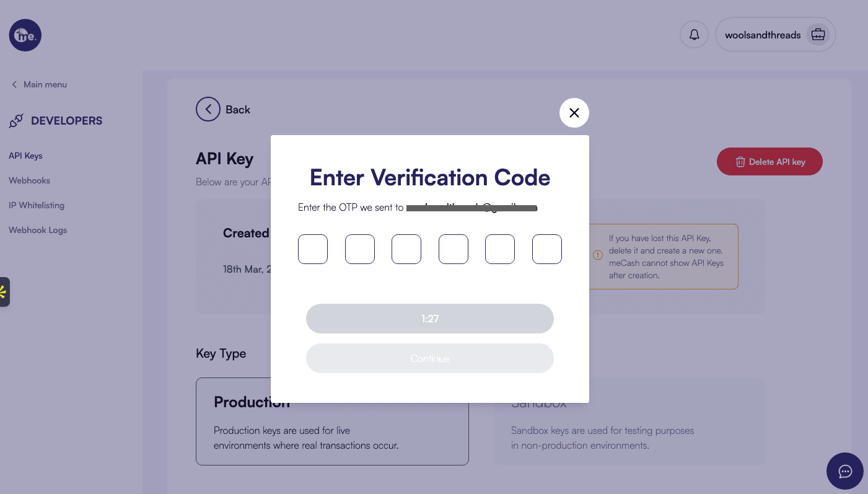Screen dimensions: 868x494
Task: Return to Main menu
Action: pos(39,84)
